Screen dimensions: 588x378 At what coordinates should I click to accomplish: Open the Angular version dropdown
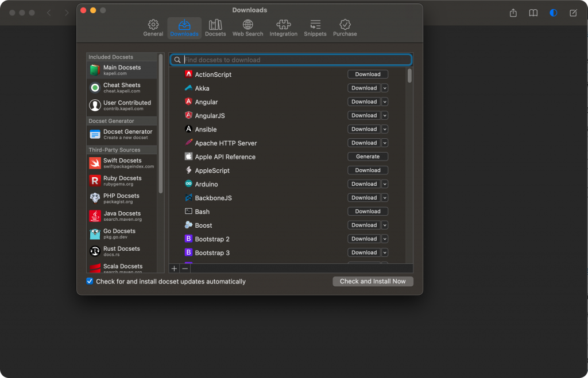(x=384, y=102)
